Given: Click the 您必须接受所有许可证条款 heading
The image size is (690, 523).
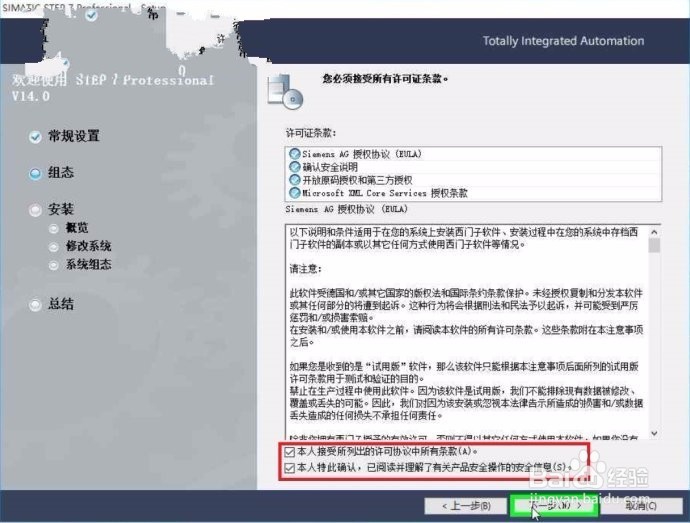Looking at the screenshot, I should (x=385, y=79).
